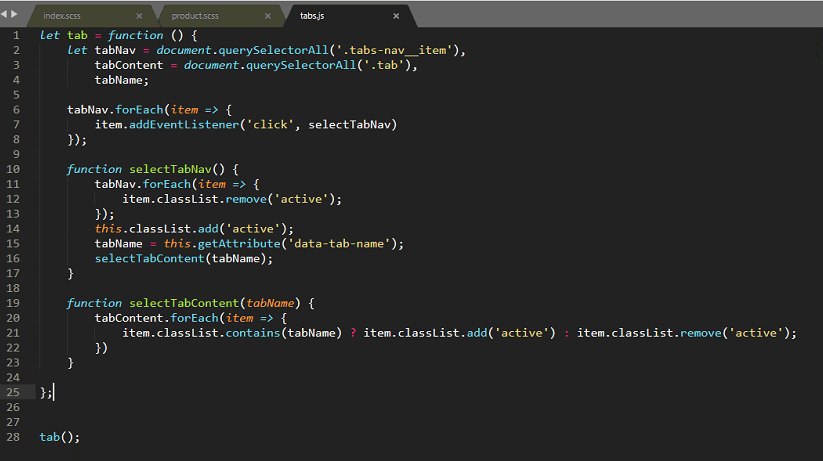Close the index.scss tab
Screen dimensions: 823x461
(139, 16)
